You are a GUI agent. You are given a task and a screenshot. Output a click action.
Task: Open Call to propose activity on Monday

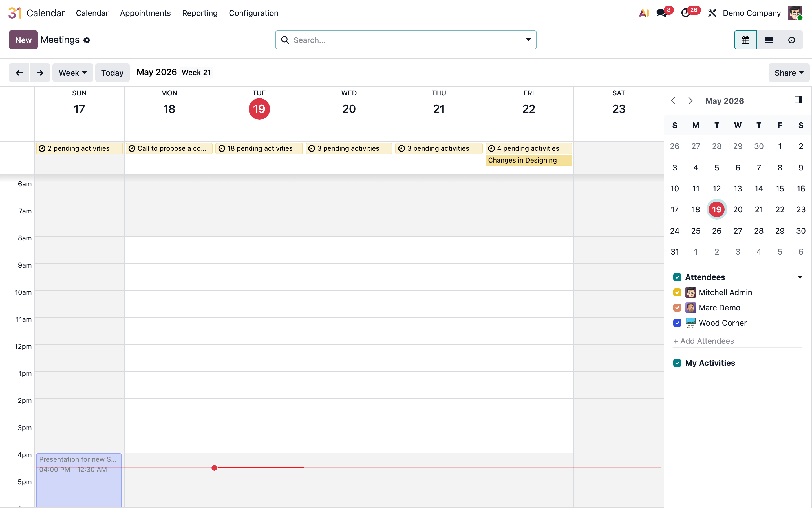[169, 148]
